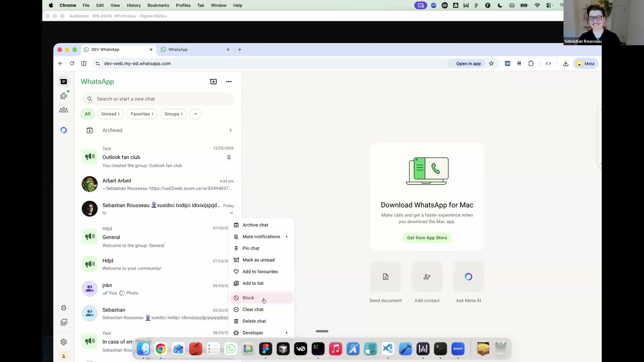Open the Status tab in WhatsApp sidebar

point(64,96)
